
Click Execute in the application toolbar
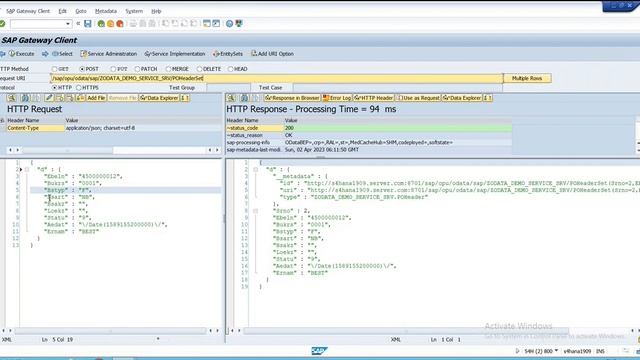point(21,54)
